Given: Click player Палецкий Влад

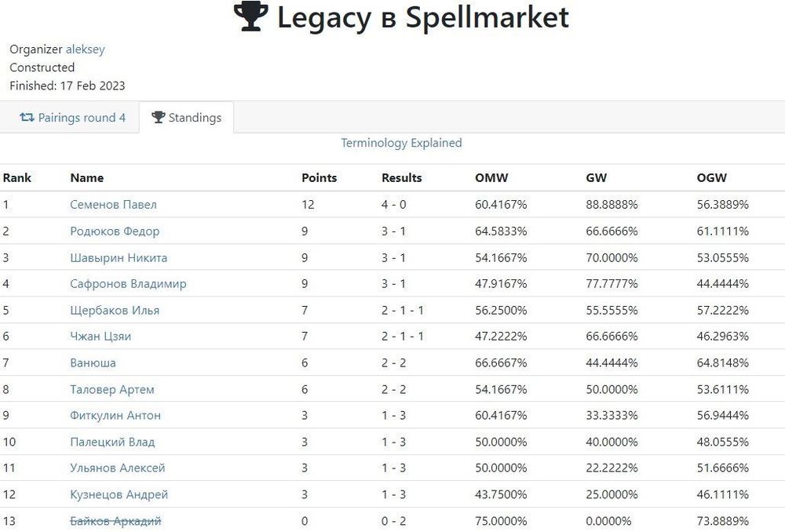Looking at the screenshot, I should pyautogui.click(x=112, y=442).
